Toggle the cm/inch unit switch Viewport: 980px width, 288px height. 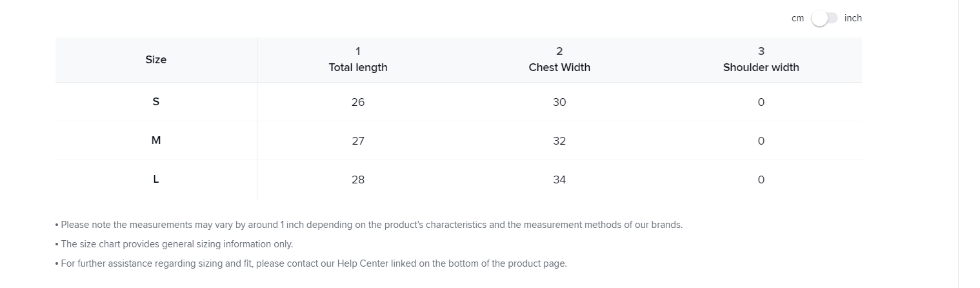pos(824,19)
